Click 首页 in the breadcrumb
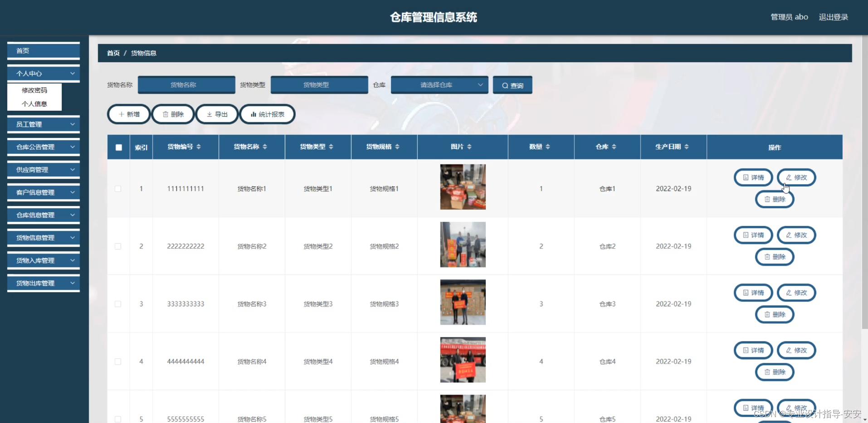Viewport: 868px width, 423px height. (113, 53)
